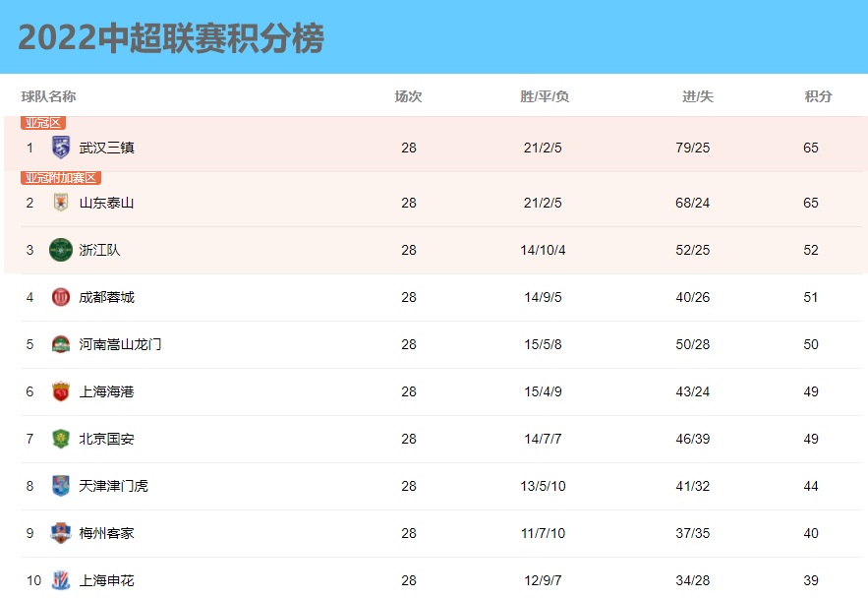Click goals value 37/35 for 梅州客家

coord(692,533)
